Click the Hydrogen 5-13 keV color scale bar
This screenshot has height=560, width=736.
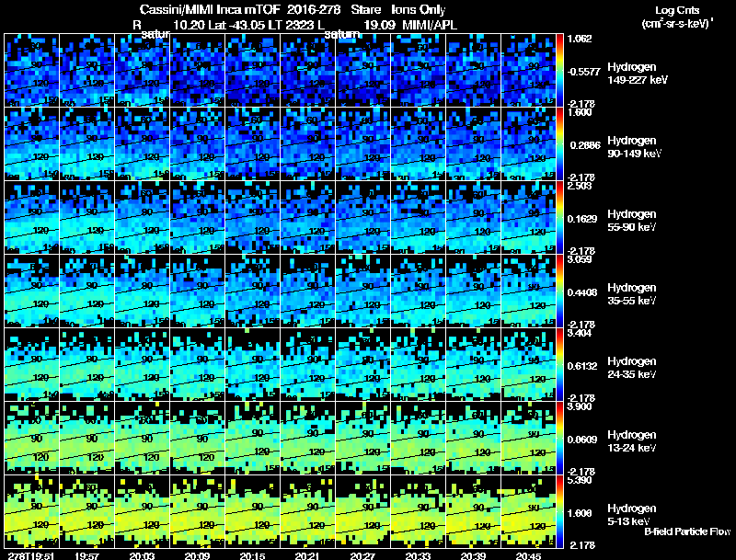coord(559,511)
